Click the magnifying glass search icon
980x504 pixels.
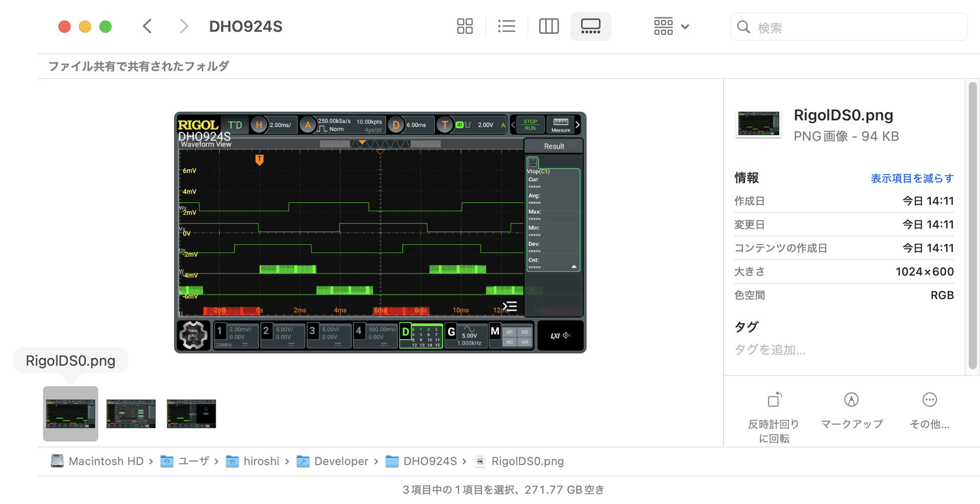point(743,27)
